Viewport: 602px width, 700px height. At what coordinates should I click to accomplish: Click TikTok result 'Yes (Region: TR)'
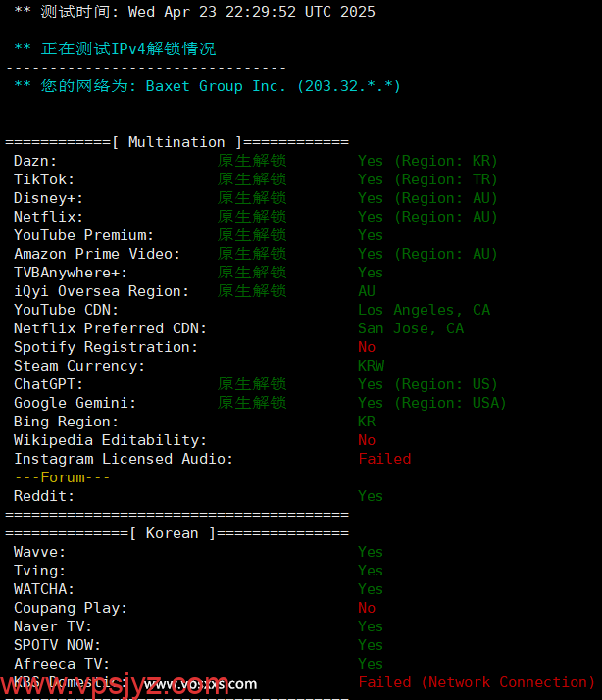click(427, 179)
